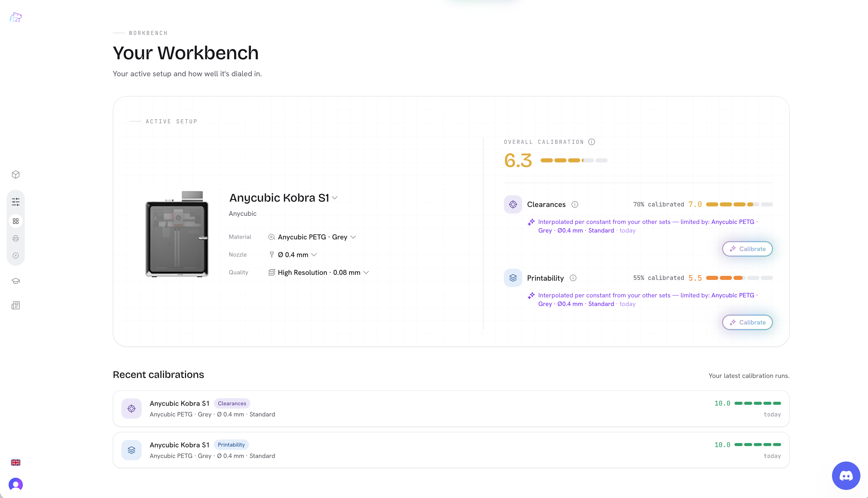Click the 'Your Workbench' page title

(186, 53)
